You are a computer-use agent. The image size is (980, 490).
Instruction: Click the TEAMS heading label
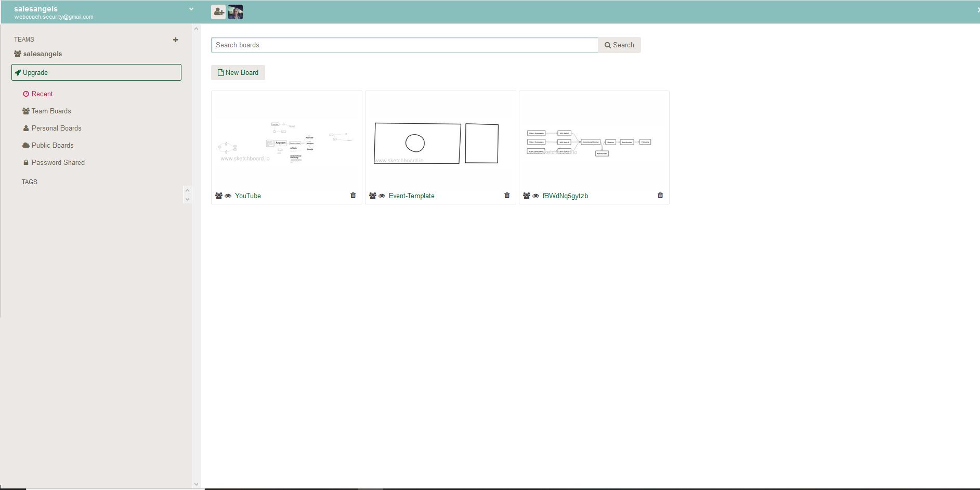point(24,40)
